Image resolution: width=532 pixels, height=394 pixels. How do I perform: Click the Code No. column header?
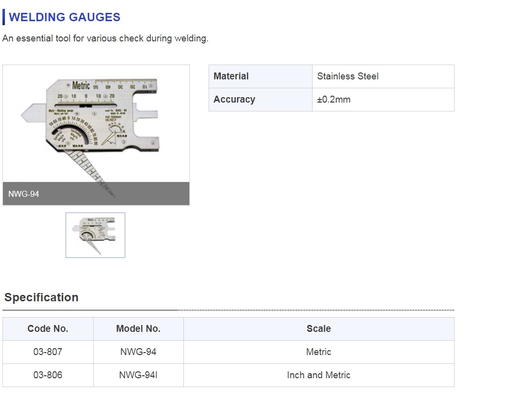(x=48, y=329)
